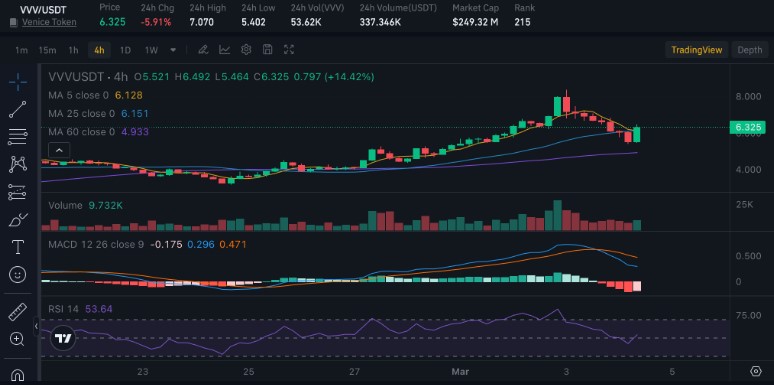Click the zoom in tool

pyautogui.click(x=18, y=339)
